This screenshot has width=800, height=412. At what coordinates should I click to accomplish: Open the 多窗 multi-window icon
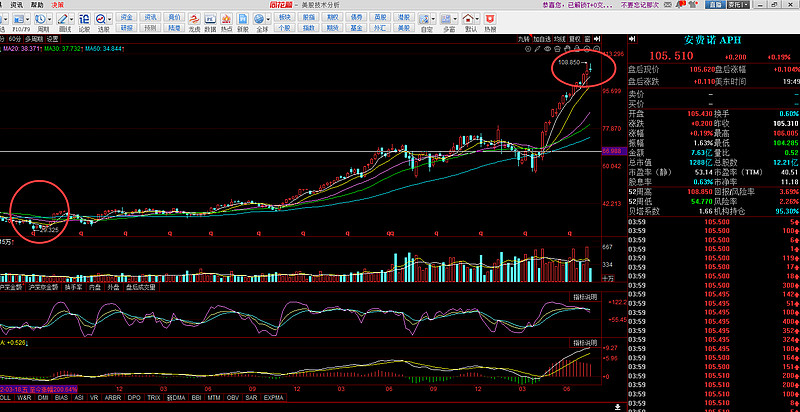[445, 19]
